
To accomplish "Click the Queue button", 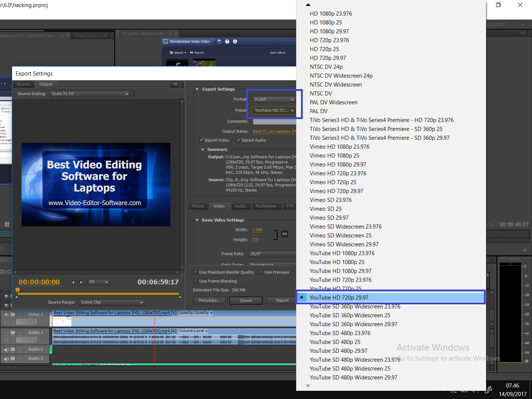I will (x=246, y=301).
